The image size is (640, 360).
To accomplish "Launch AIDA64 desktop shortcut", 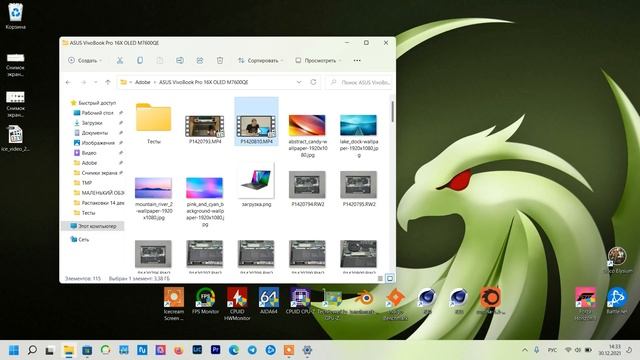I will [269, 301].
